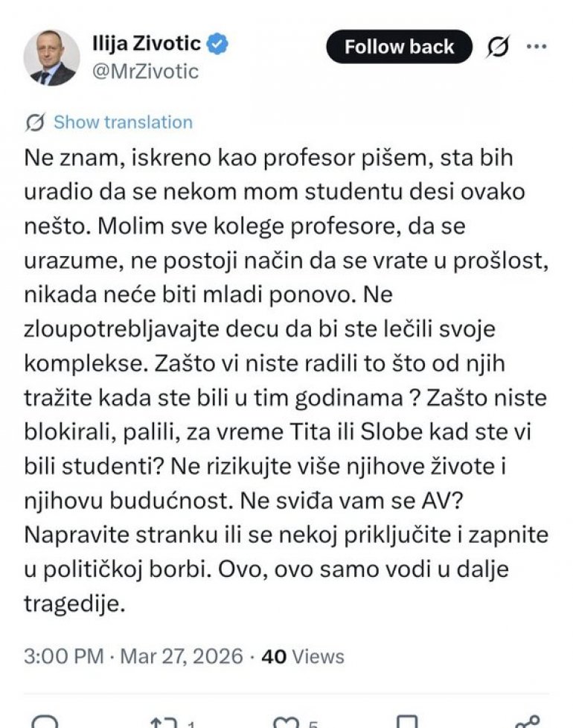Viewport: 573px width, 728px height.
Task: Bookmark this post
Action: 406,722
